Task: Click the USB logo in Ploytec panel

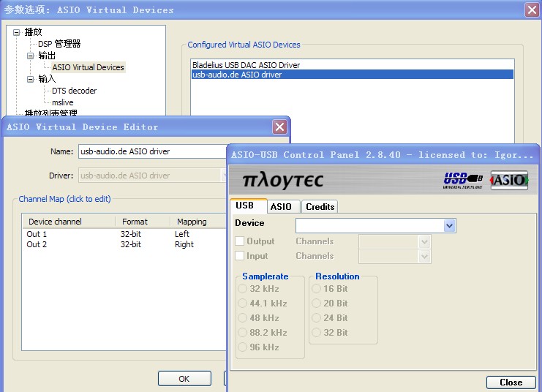Action: [463, 181]
